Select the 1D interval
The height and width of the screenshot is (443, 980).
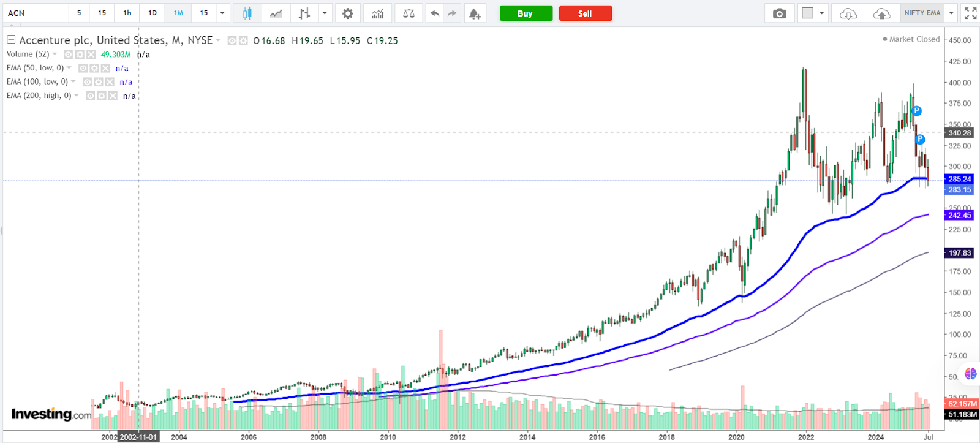point(153,13)
